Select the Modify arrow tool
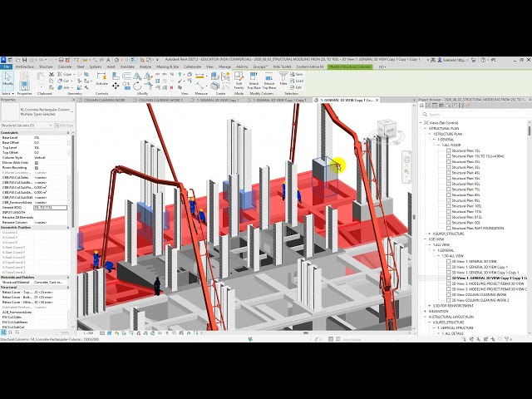Image resolution: width=532 pixels, height=399 pixels. click(x=7, y=81)
